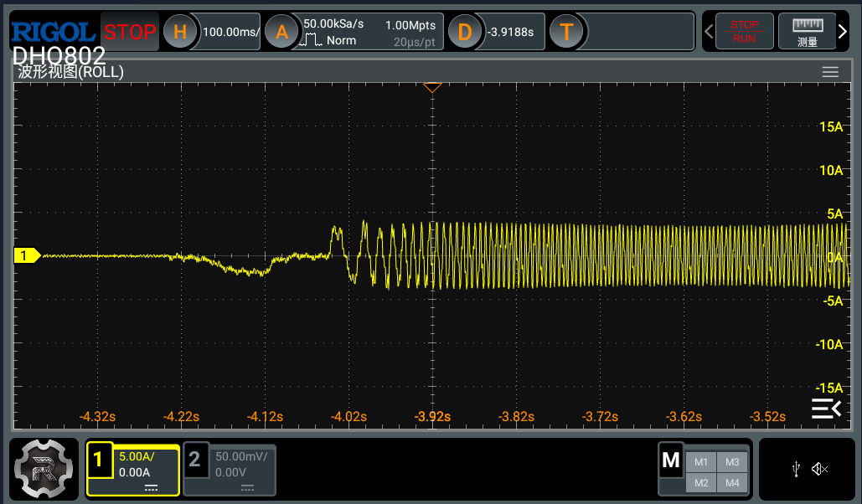The height and width of the screenshot is (504, 862).
Task: Open the waveform view hamburger menu
Action: (x=830, y=72)
